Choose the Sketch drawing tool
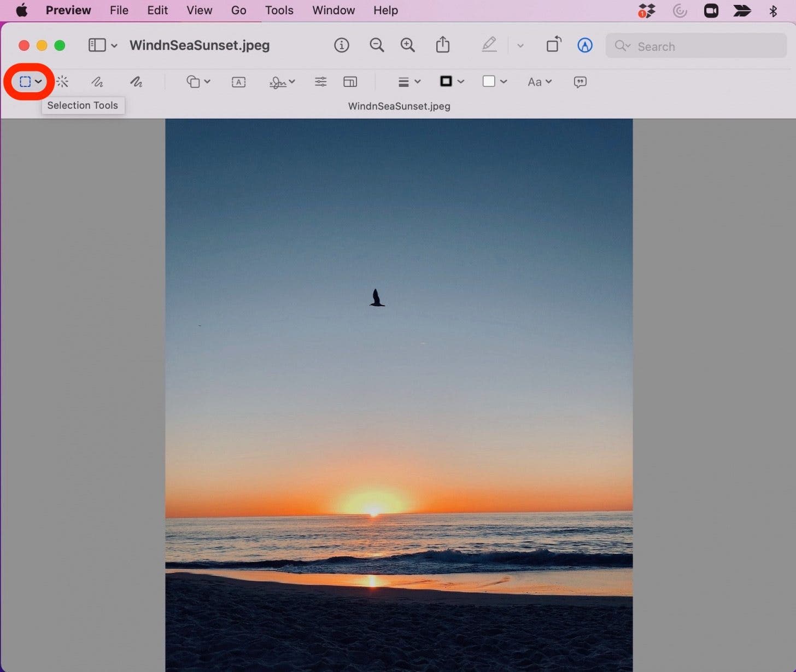The image size is (796, 672). click(x=97, y=82)
